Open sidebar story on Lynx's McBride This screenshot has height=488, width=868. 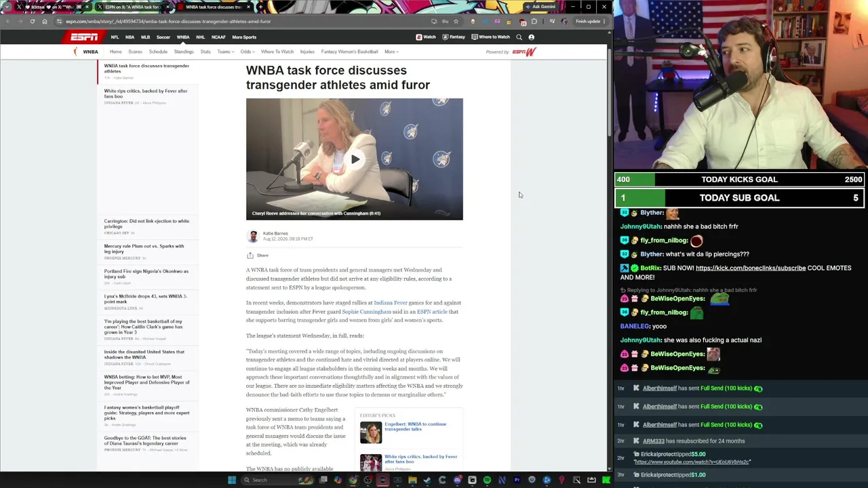[x=145, y=299]
